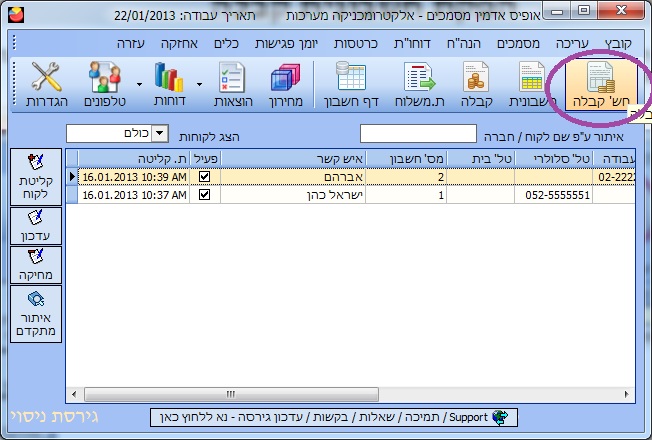Viewport: 652px width, 440px height.
Task: Click the scrollbar left arrow
Action: point(74,394)
